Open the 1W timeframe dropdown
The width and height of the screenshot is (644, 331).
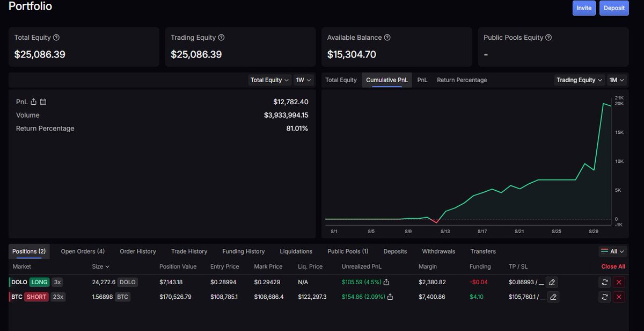click(x=303, y=80)
